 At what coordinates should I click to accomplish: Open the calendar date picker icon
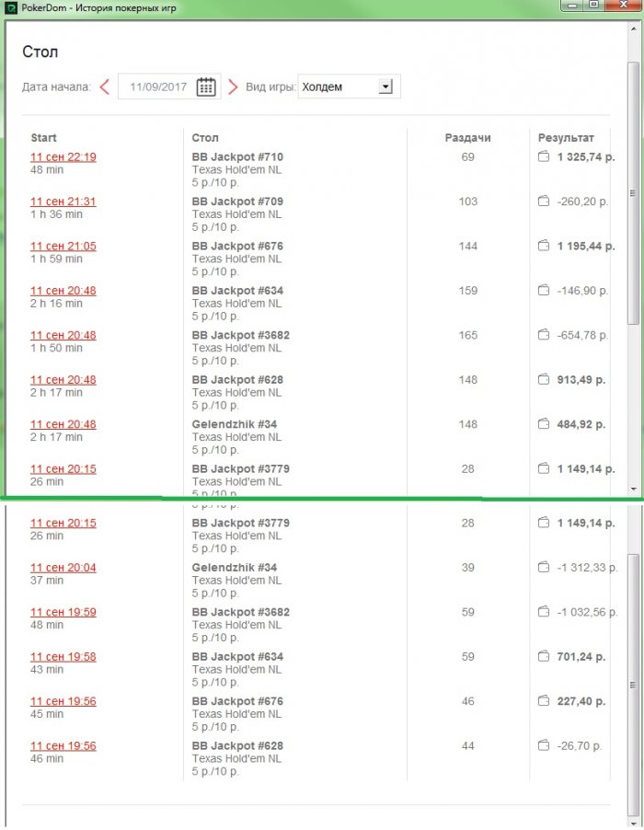point(206,86)
